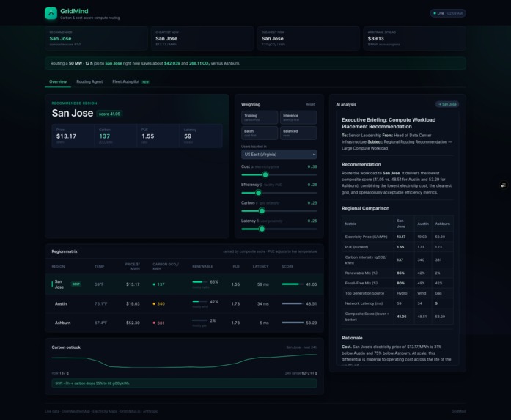Click the Carbon 137 tile

(116, 136)
